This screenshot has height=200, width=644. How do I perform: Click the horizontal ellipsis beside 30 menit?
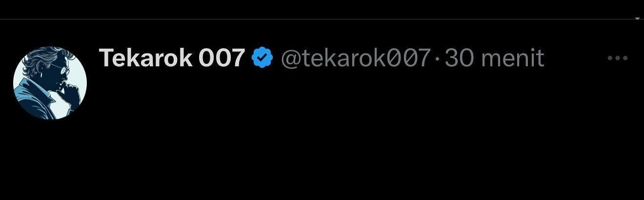617,58
